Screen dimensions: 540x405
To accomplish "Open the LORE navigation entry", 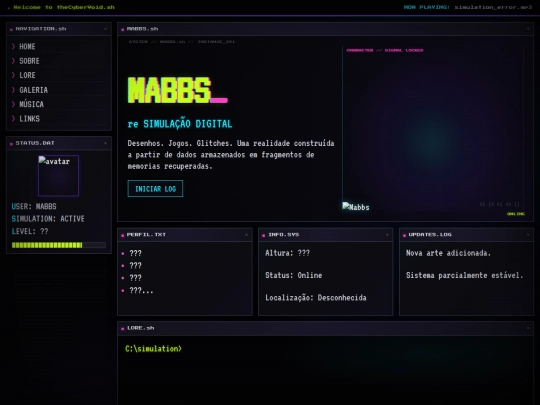I will tap(59, 75).
